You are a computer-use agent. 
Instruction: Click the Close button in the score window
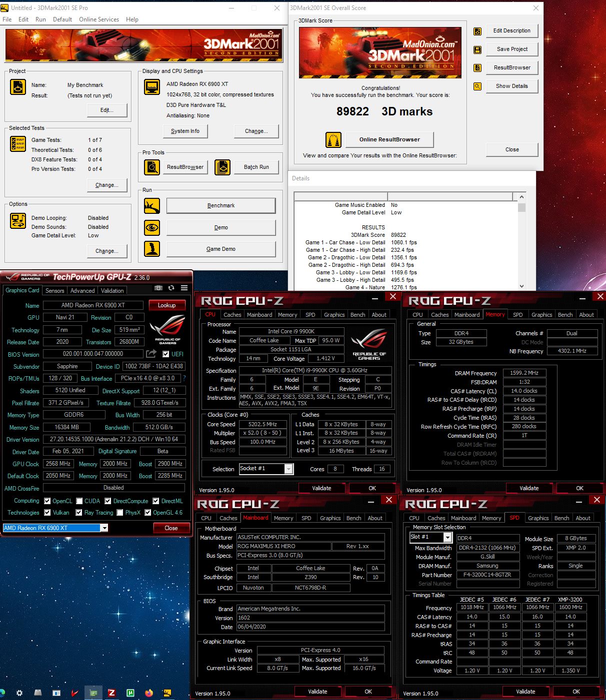pos(512,149)
